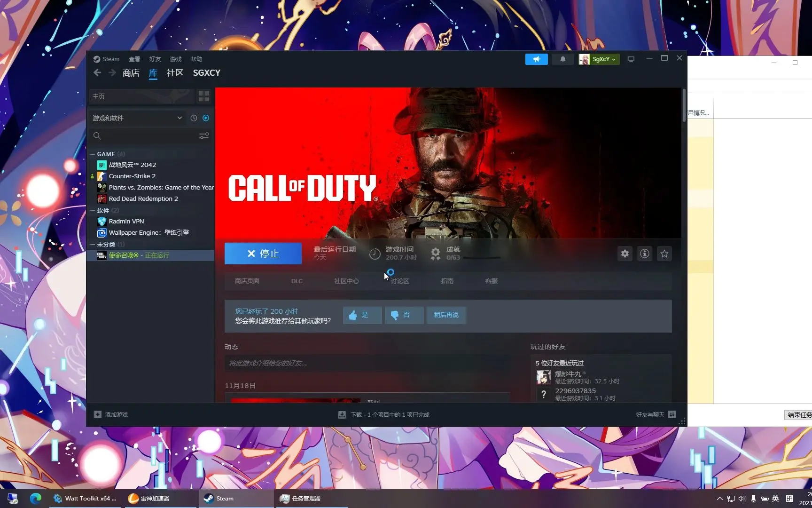Click the 停止 button to stop the game
Viewport: 812px width, 508px height.
pos(262,254)
